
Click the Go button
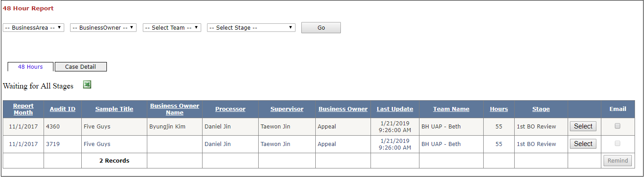pyautogui.click(x=321, y=27)
